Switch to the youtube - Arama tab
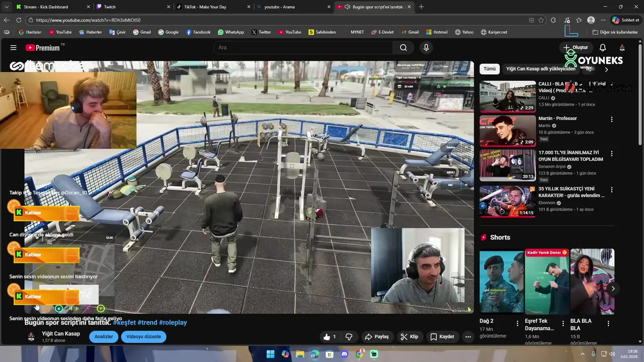 [293, 7]
